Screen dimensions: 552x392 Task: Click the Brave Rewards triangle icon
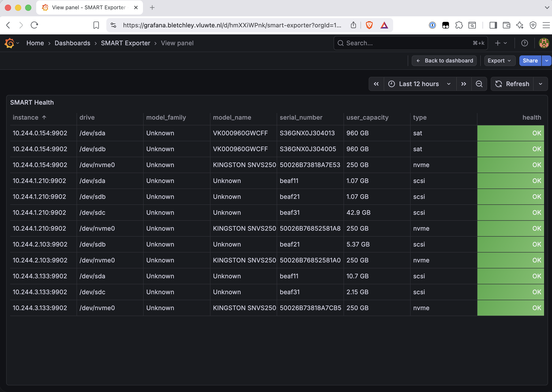pos(384,25)
